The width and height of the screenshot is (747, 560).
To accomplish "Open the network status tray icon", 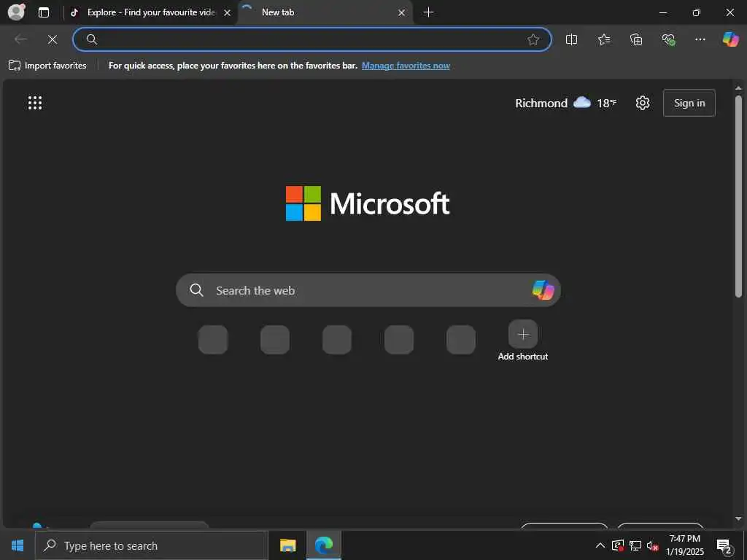I will [x=635, y=545].
